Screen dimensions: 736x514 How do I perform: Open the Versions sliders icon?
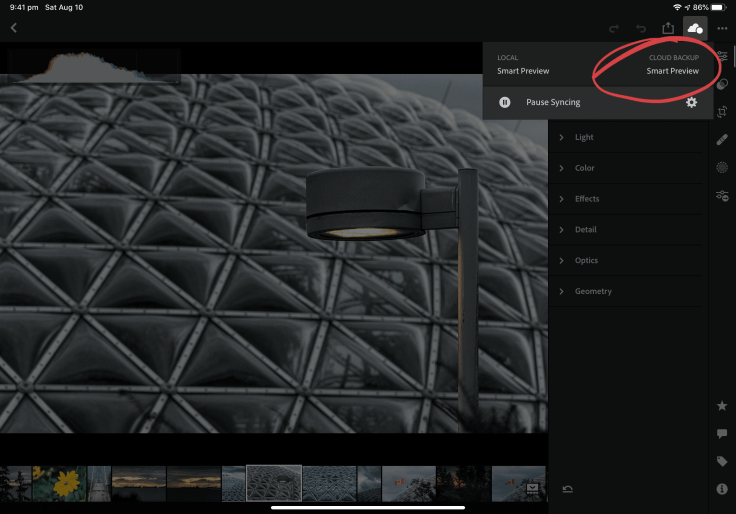pos(722,195)
